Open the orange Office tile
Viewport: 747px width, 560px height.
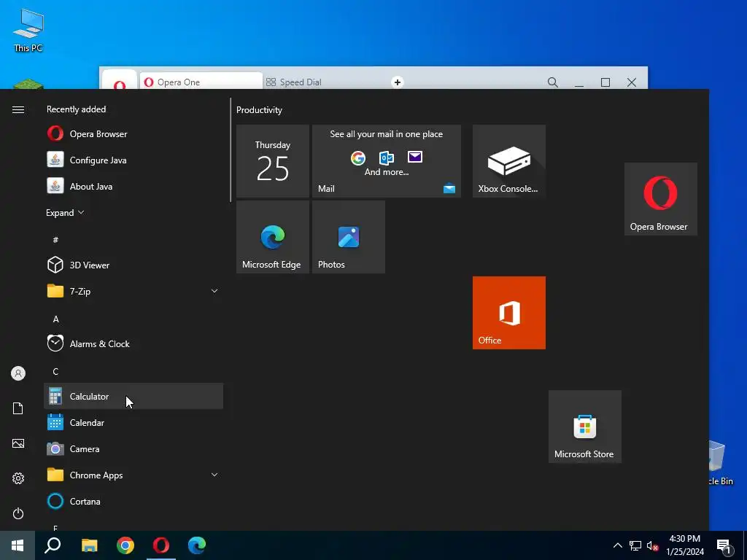(x=508, y=312)
